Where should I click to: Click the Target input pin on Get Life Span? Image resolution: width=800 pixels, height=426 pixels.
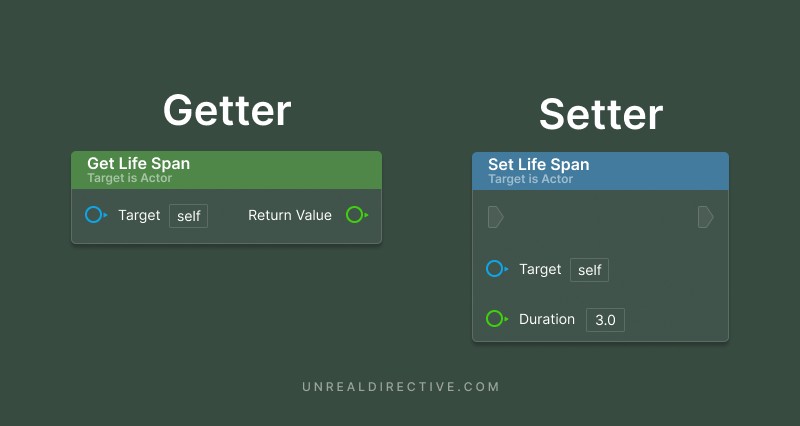95,215
